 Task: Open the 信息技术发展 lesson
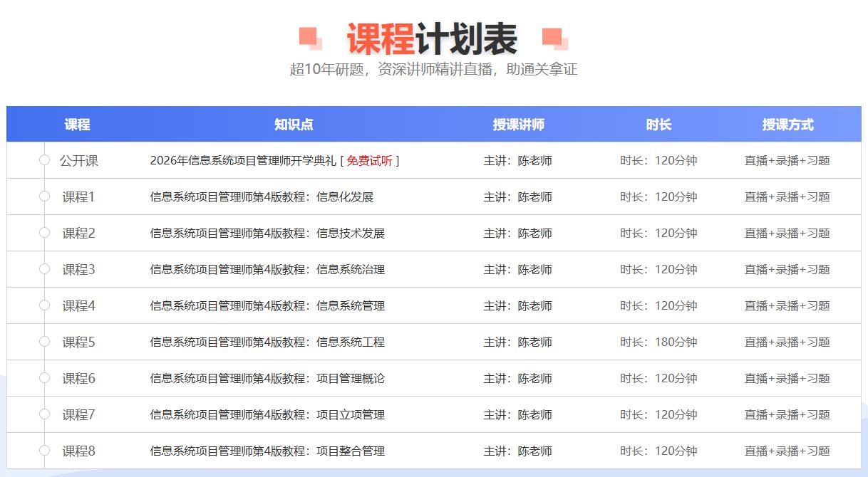[x=267, y=234]
